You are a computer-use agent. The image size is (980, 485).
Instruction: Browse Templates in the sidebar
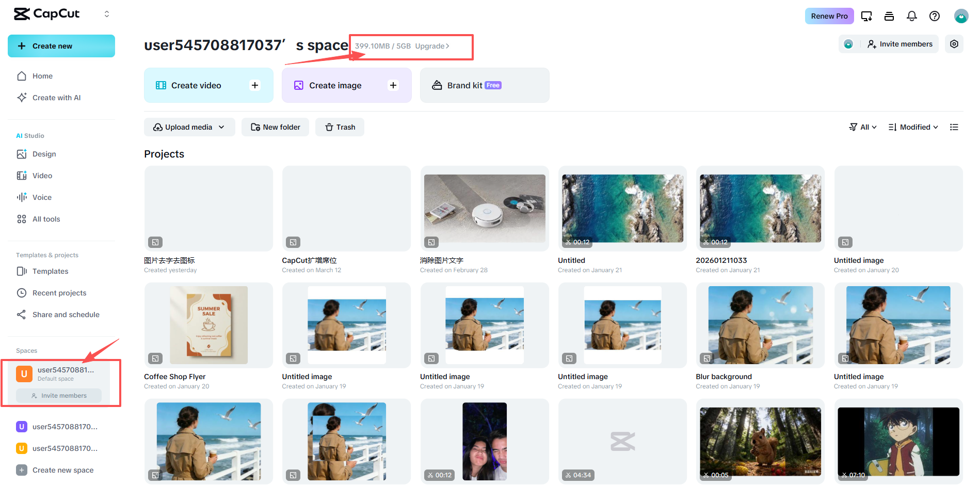click(50, 271)
